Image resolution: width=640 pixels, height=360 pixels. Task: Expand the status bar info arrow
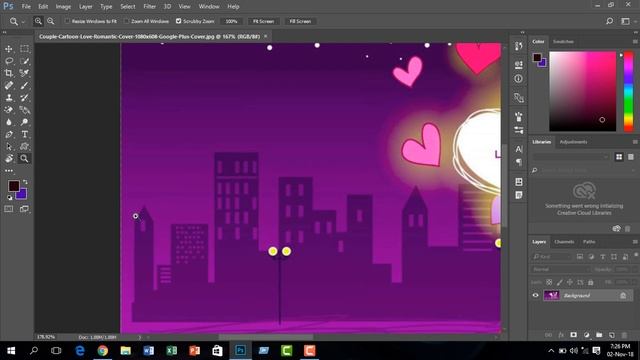(x=140, y=337)
